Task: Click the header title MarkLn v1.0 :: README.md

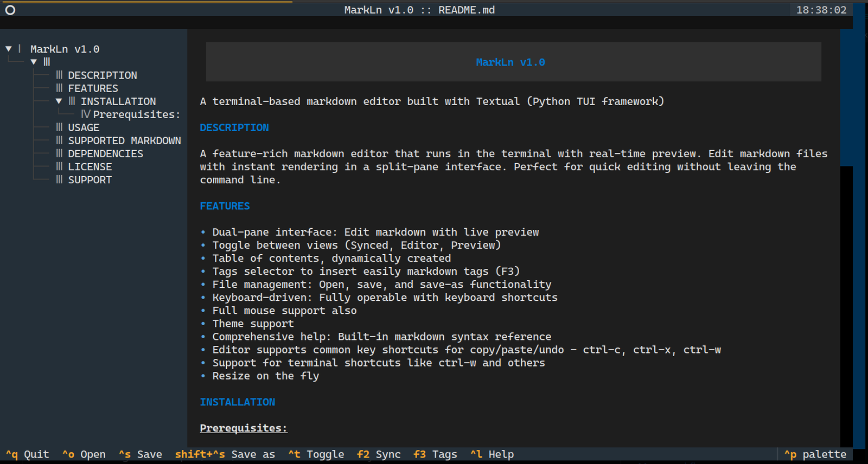Action: (419, 10)
